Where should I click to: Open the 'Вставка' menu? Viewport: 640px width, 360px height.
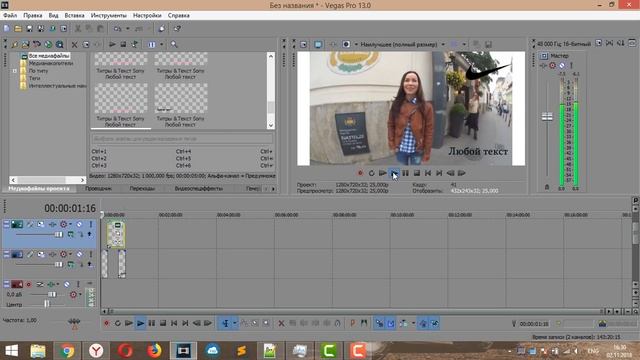pos(74,16)
